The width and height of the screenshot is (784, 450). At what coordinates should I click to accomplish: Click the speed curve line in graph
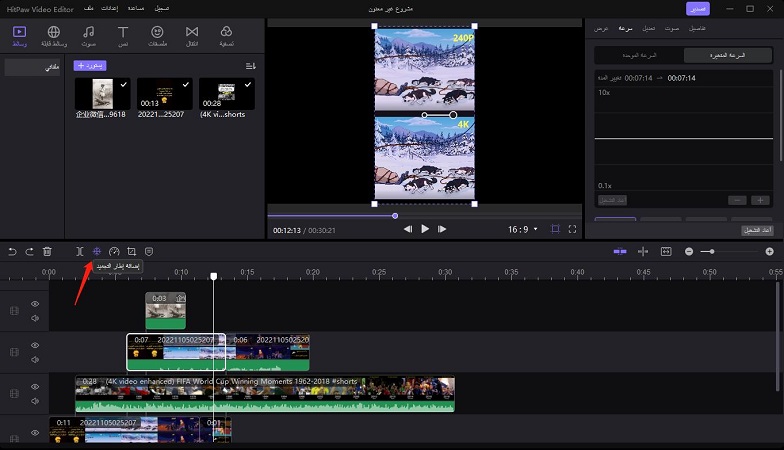point(684,138)
